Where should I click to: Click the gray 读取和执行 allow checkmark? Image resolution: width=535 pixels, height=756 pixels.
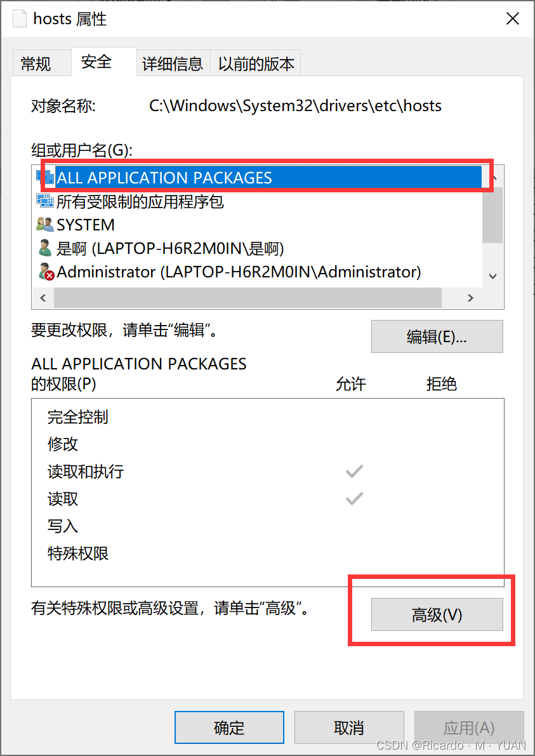tap(354, 471)
